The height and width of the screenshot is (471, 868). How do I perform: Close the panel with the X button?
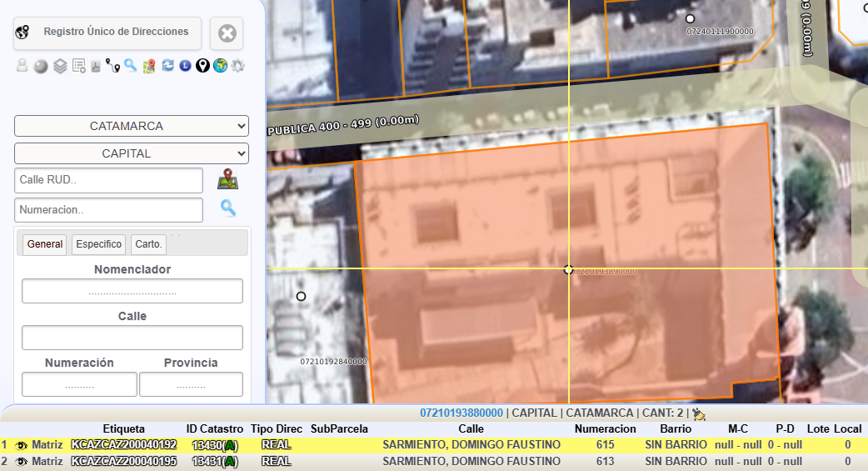click(x=227, y=33)
